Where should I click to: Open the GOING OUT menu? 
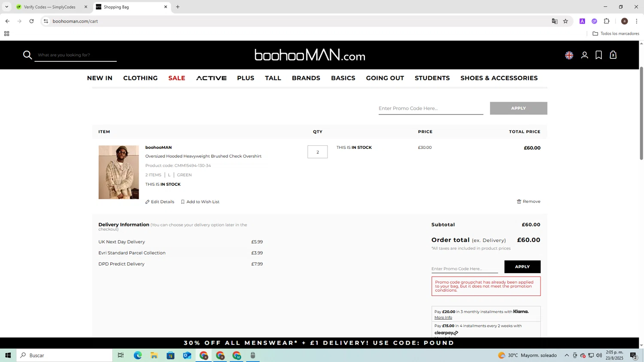(x=385, y=78)
